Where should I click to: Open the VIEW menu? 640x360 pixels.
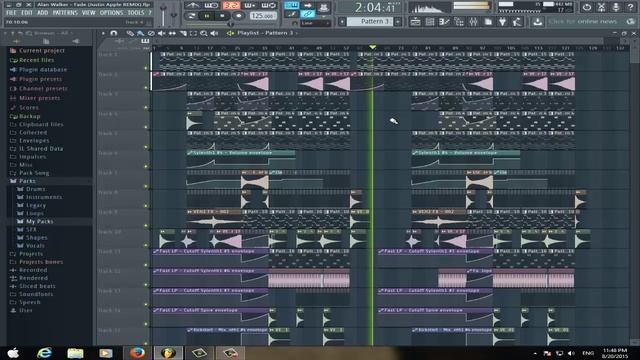coord(89,13)
